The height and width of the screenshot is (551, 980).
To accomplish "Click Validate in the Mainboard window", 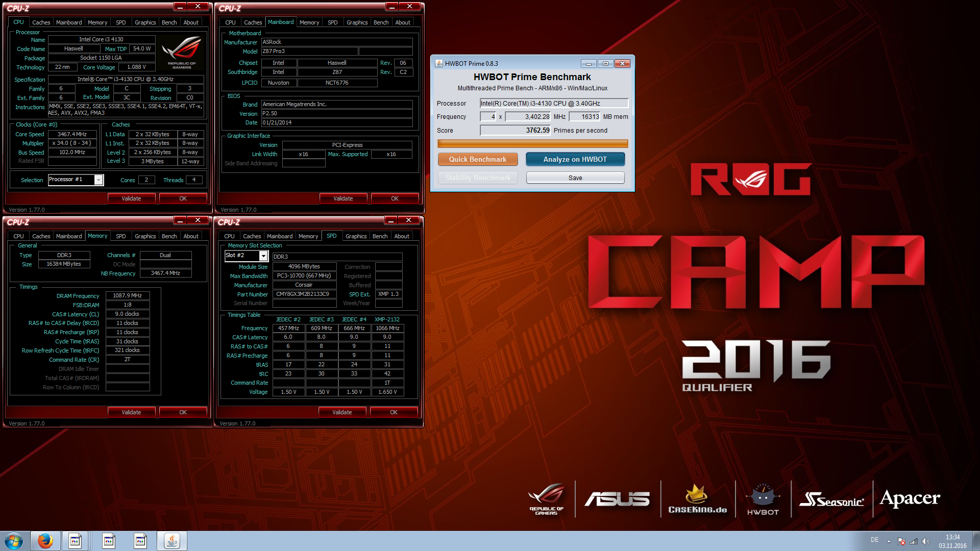I will pyautogui.click(x=343, y=198).
